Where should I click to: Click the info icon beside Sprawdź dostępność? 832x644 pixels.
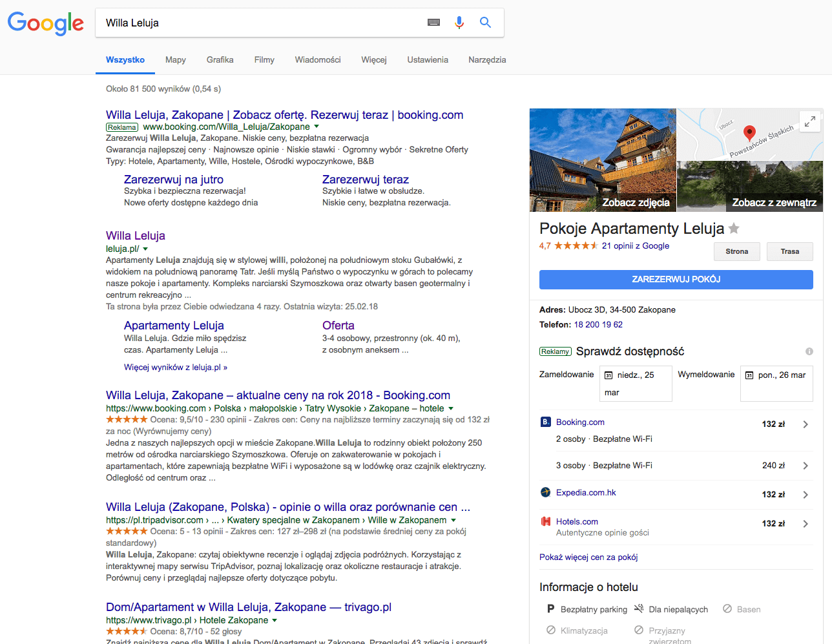click(x=809, y=351)
